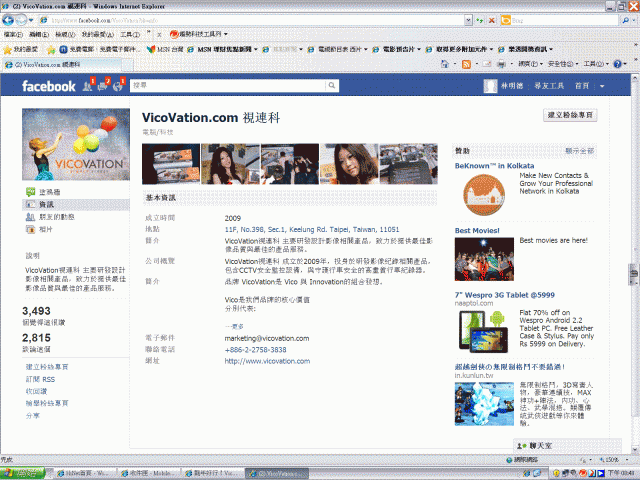
Task: Open woman in white dress photo thumbnail
Action: point(230,164)
